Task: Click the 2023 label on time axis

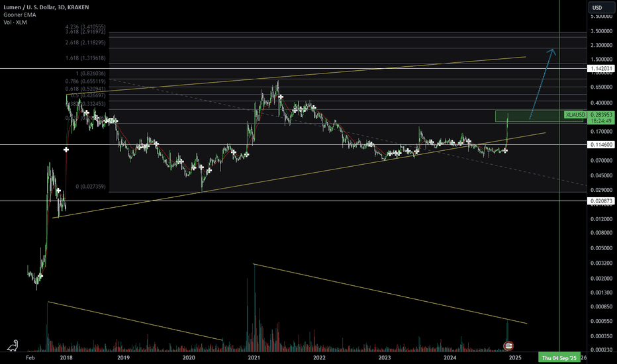Action: pos(385,357)
